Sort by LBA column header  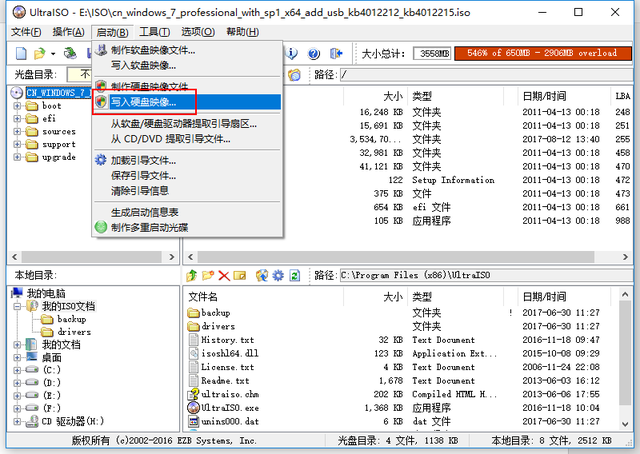point(623,96)
